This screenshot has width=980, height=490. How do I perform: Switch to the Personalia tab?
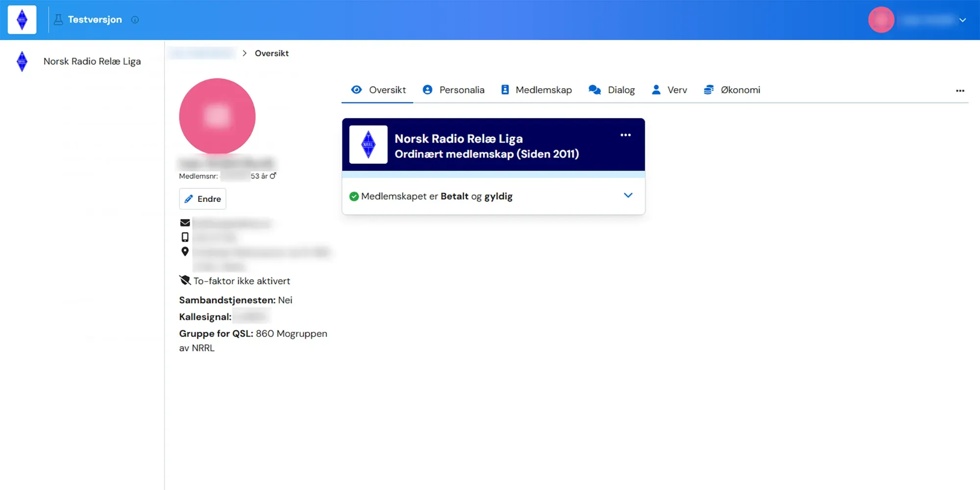[x=453, y=90]
